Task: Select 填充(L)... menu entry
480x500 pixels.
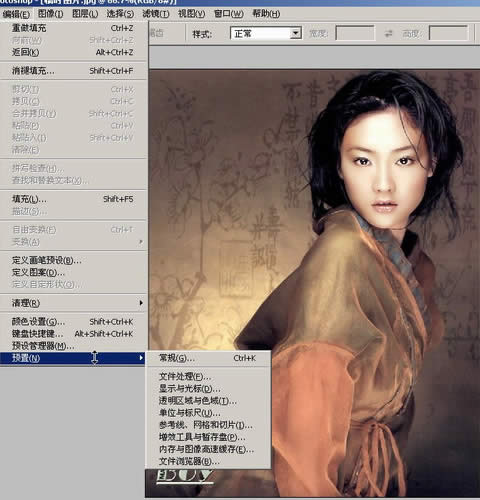Action: point(73,199)
